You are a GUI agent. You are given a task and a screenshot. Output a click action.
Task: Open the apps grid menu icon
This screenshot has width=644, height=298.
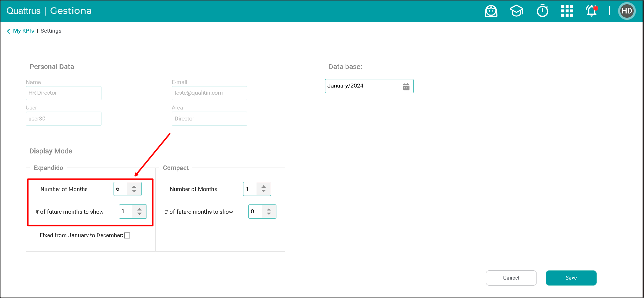(x=567, y=11)
